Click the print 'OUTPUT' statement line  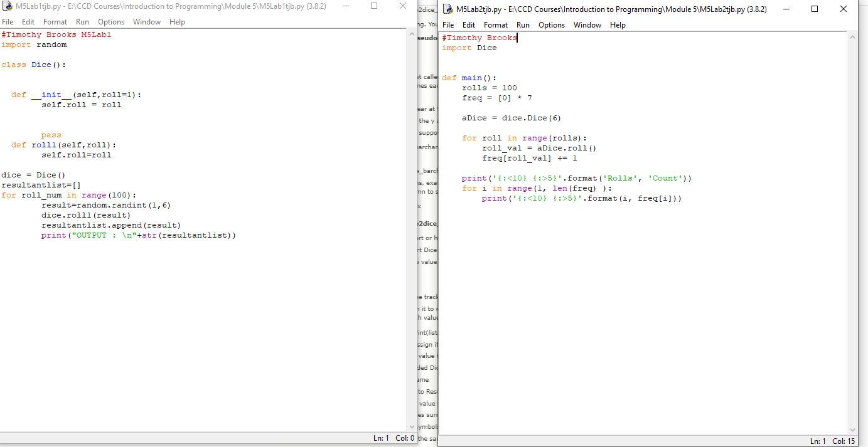tap(139, 236)
